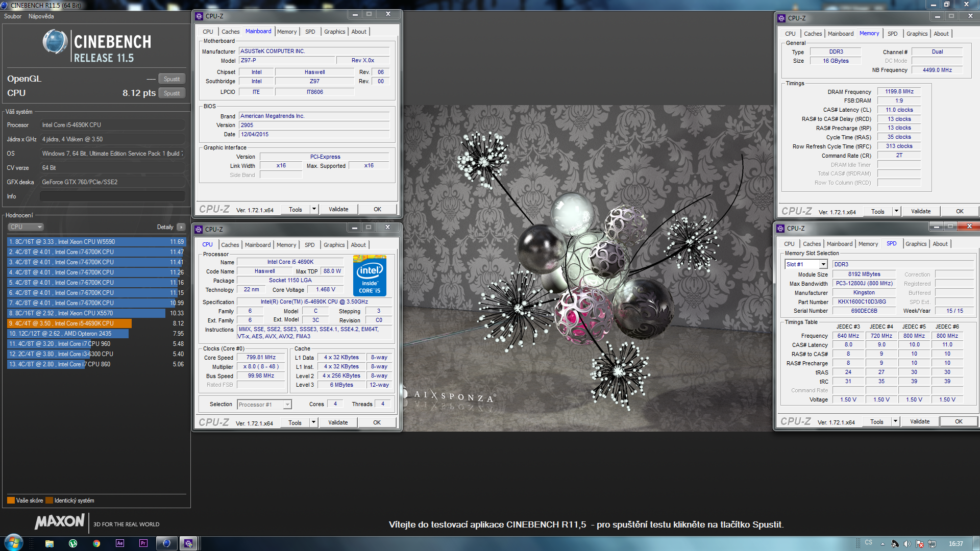Open the audio manager speaker tray icon

tap(895, 544)
